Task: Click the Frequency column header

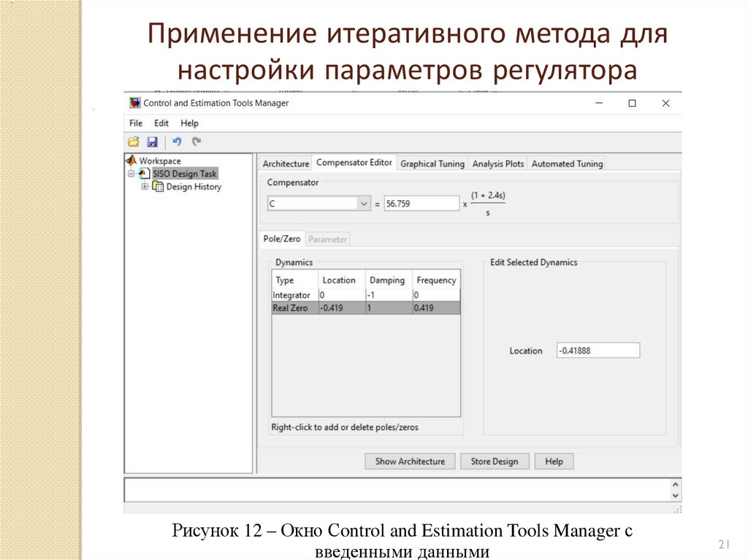Action: point(436,280)
